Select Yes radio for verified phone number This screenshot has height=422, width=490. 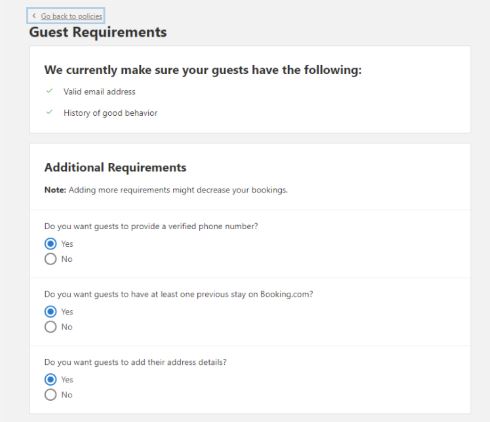coord(50,244)
